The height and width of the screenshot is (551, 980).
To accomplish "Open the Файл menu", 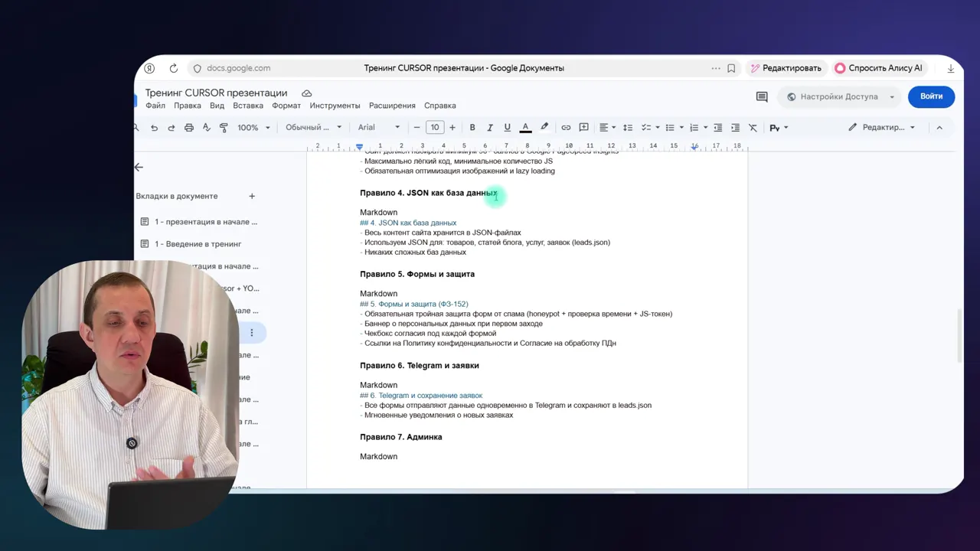I will (155, 106).
